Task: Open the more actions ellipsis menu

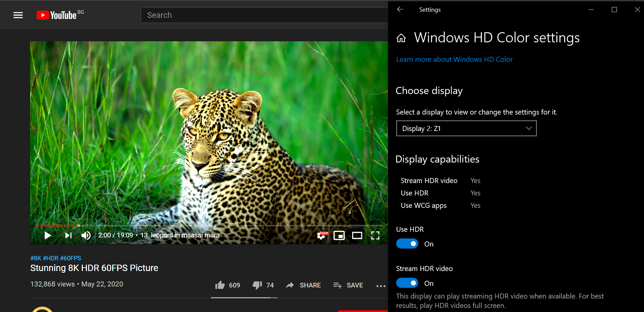Action: [x=381, y=286]
